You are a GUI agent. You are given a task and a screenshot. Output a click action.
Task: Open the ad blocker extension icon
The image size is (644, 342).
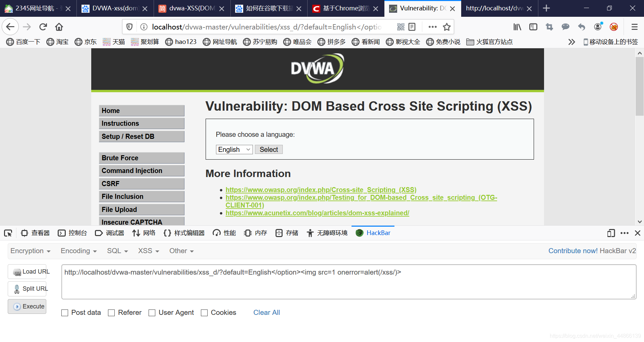pyautogui.click(x=614, y=27)
